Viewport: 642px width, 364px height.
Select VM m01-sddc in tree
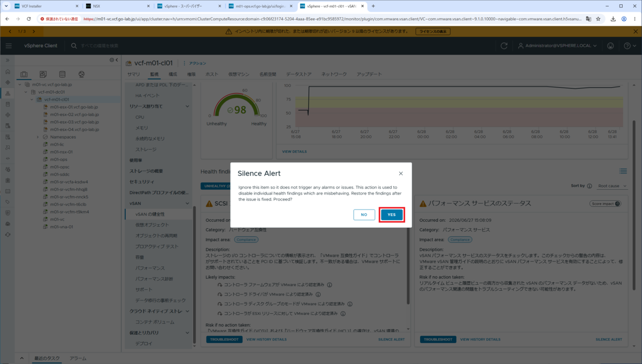pyautogui.click(x=59, y=174)
